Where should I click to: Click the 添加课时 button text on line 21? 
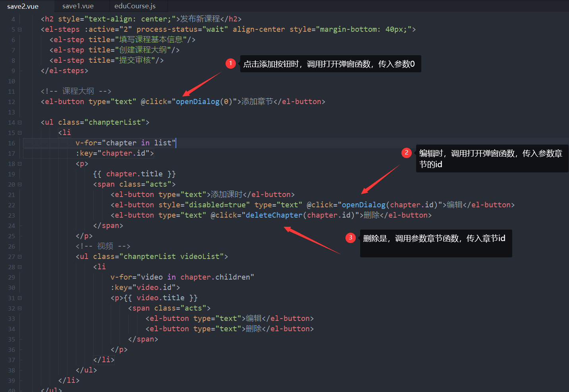click(x=227, y=195)
